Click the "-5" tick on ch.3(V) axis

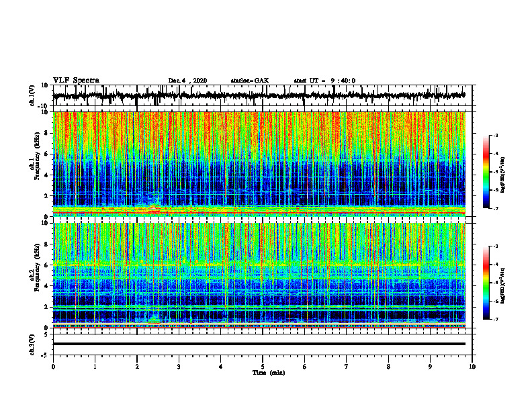(x=45, y=355)
